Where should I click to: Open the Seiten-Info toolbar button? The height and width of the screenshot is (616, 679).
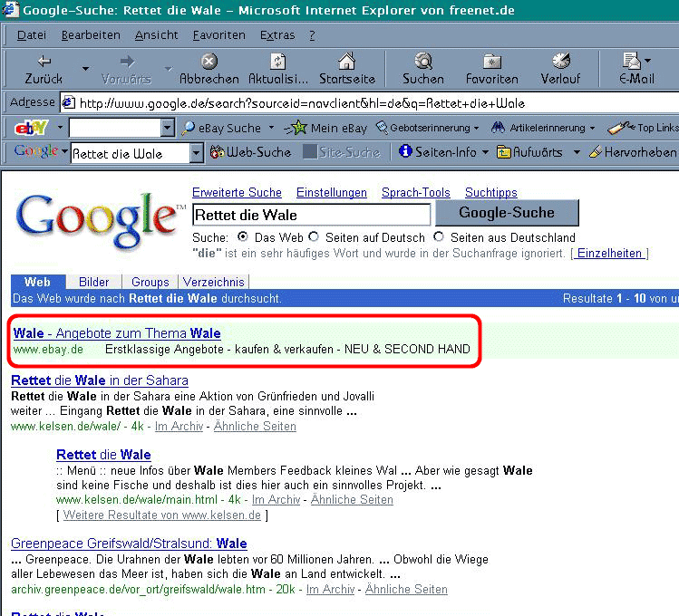439,152
